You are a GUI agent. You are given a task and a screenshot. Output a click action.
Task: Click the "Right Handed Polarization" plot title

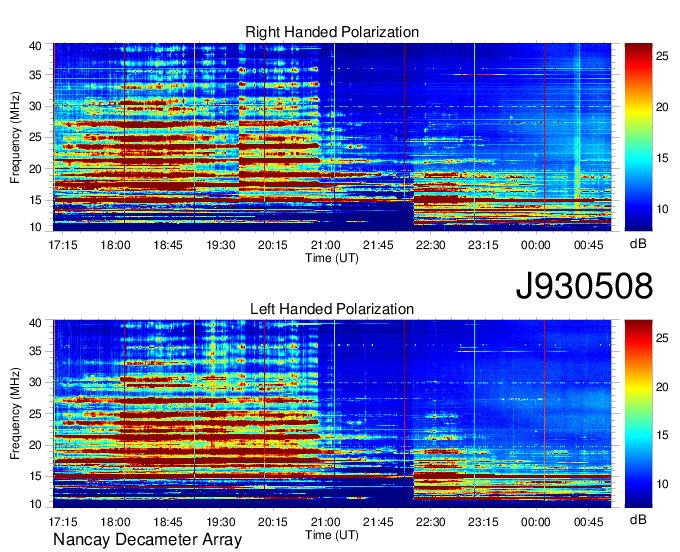point(332,32)
